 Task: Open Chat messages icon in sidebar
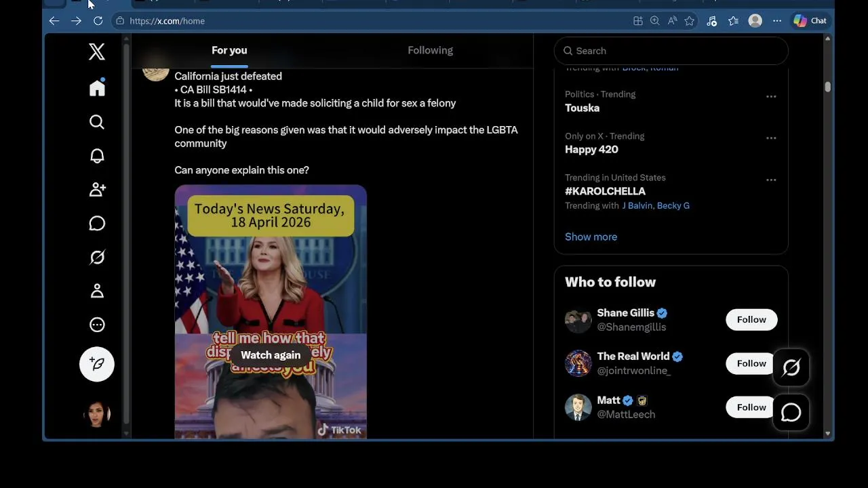point(97,224)
